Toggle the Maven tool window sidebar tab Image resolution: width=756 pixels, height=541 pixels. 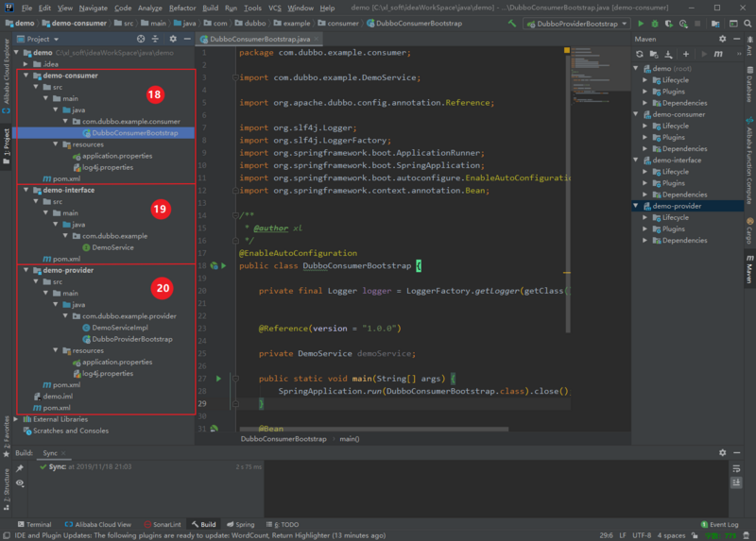[x=748, y=266]
